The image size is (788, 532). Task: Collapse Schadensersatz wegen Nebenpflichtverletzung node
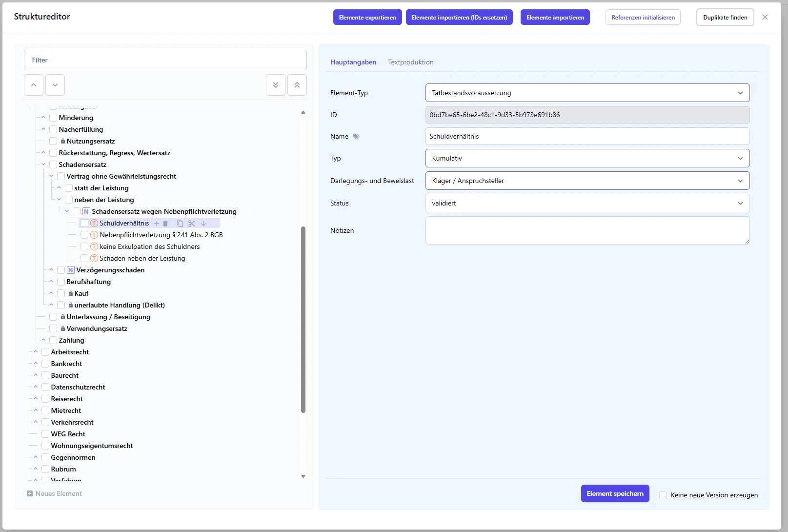coord(67,211)
